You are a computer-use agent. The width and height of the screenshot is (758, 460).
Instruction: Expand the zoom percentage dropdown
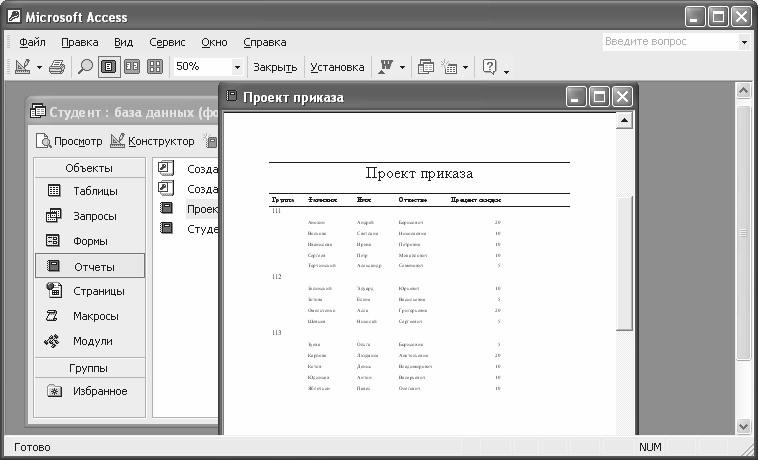pyautogui.click(x=237, y=67)
